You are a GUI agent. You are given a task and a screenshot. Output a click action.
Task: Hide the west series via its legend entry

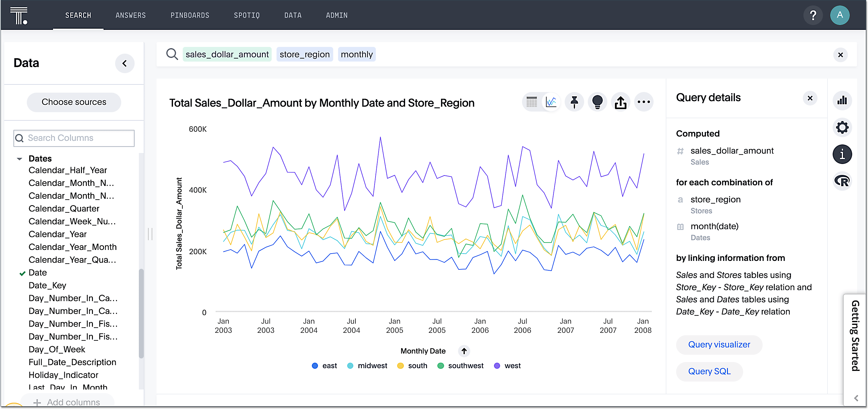tap(507, 365)
